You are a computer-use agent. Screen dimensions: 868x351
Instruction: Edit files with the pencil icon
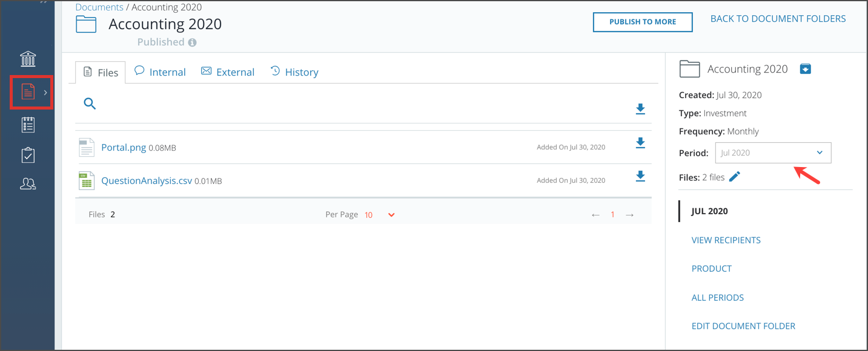coord(735,177)
